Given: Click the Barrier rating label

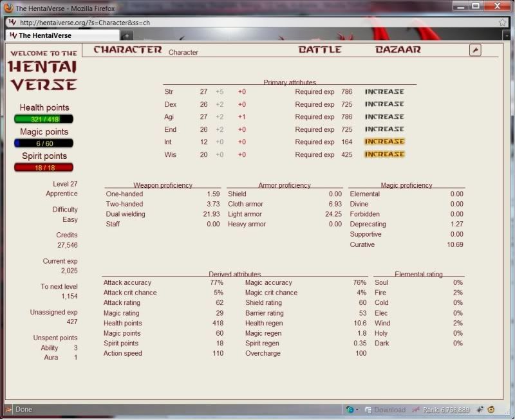Looking at the screenshot, I should pyautogui.click(x=265, y=313).
